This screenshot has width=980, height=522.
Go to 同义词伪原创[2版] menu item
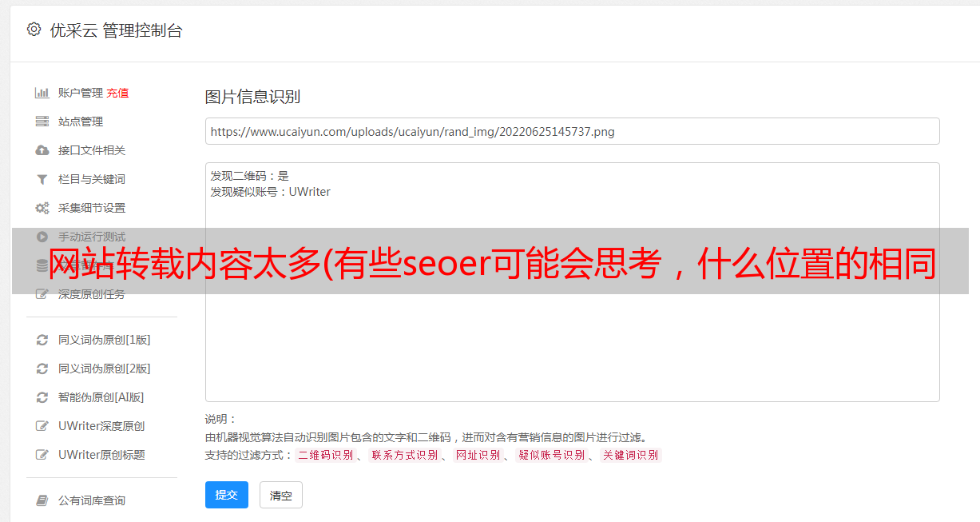tap(104, 369)
